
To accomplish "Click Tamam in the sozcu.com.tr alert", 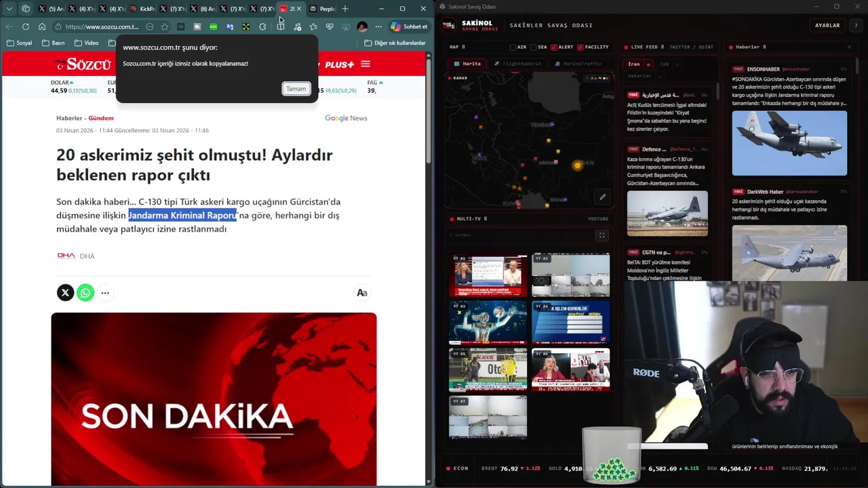I will coord(296,89).
